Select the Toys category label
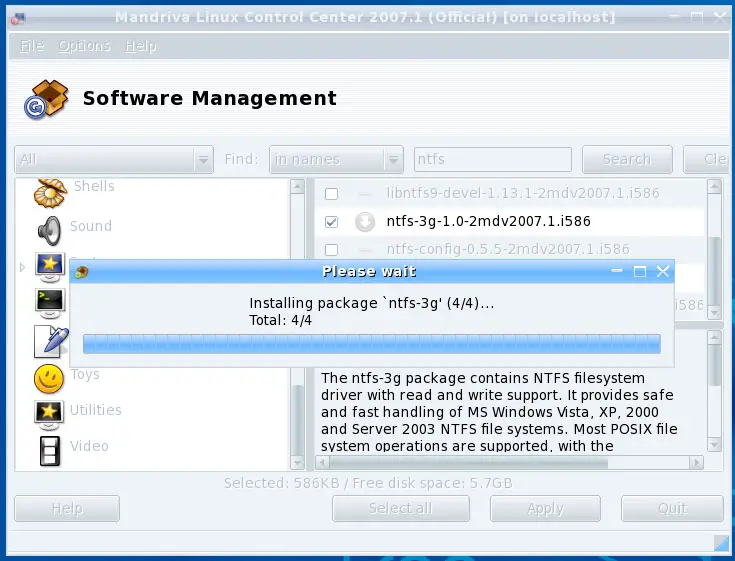The image size is (735, 561). point(85,374)
